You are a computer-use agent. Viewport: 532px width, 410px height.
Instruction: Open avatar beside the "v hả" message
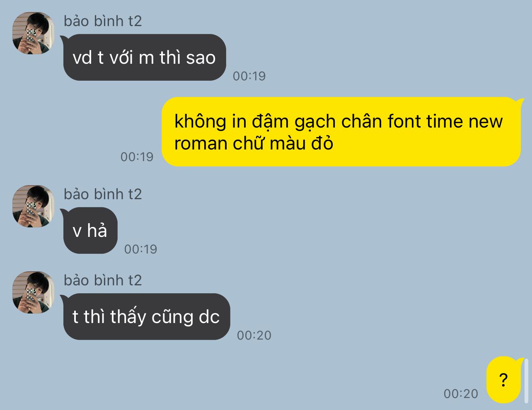[33, 206]
